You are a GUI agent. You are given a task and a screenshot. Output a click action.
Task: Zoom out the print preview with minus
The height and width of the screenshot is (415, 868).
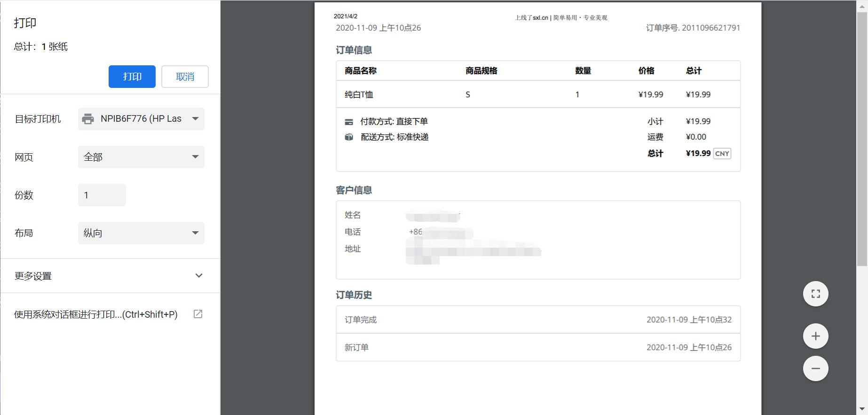(x=816, y=368)
